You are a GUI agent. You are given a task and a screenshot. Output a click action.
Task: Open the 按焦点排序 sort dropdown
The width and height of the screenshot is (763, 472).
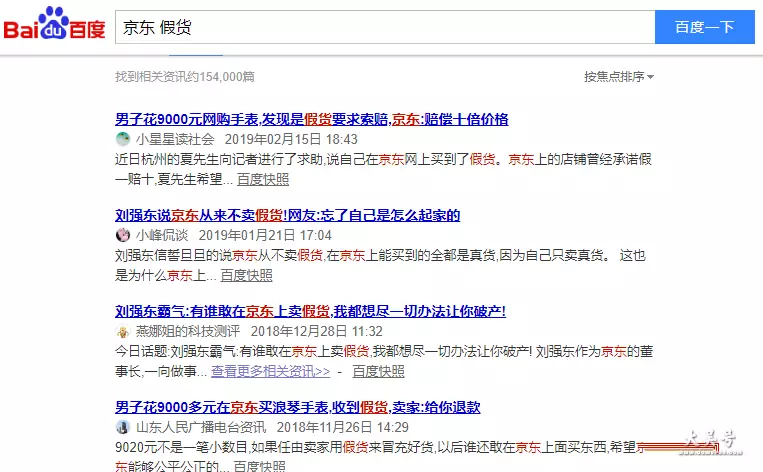619,76
